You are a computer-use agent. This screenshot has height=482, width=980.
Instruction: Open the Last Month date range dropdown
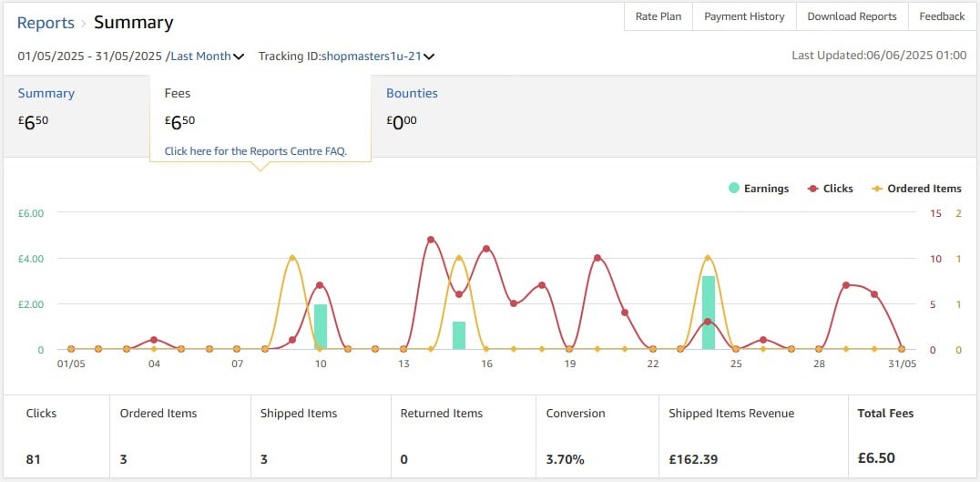(201, 56)
